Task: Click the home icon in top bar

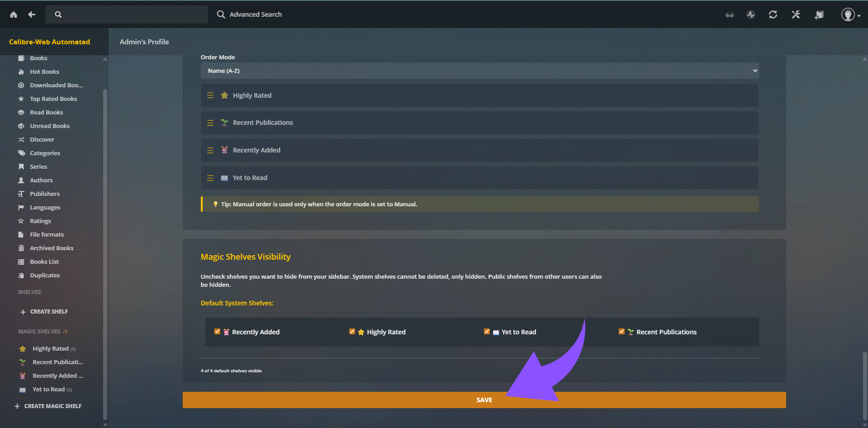Action: (14, 14)
